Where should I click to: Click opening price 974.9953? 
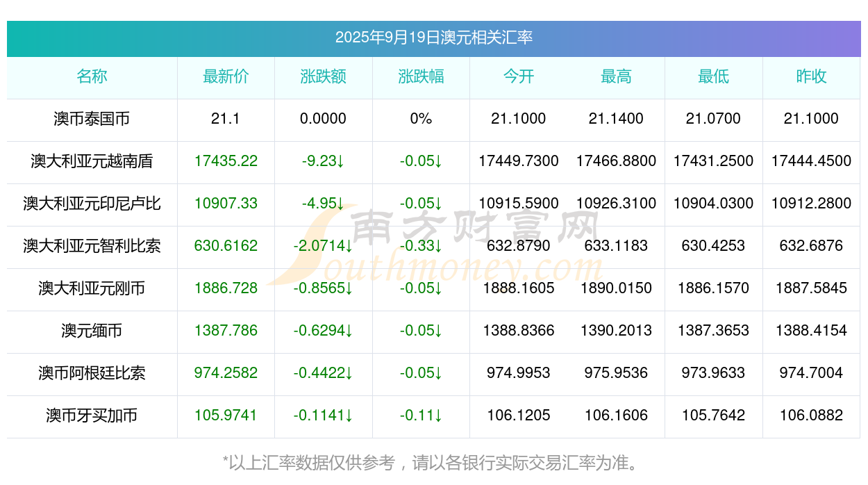pyautogui.click(x=519, y=373)
